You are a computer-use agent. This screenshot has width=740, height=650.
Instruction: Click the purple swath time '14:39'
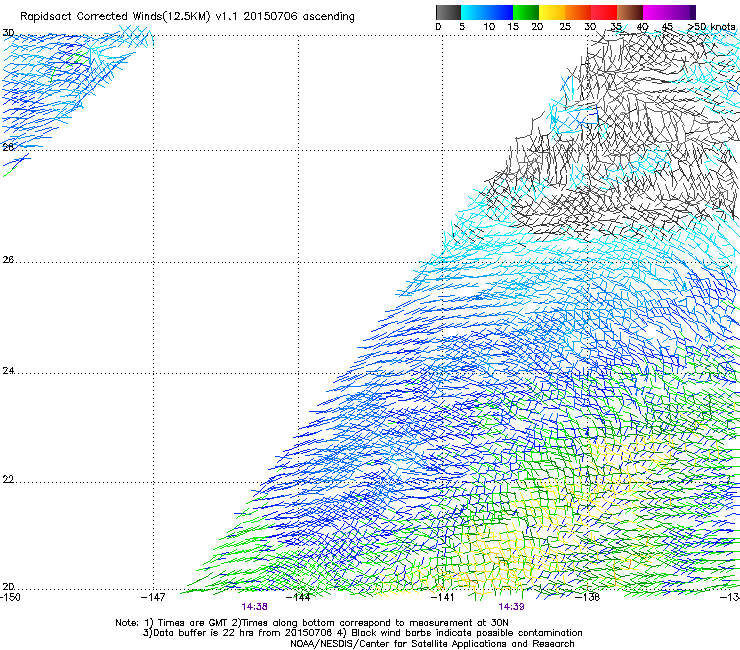click(512, 607)
